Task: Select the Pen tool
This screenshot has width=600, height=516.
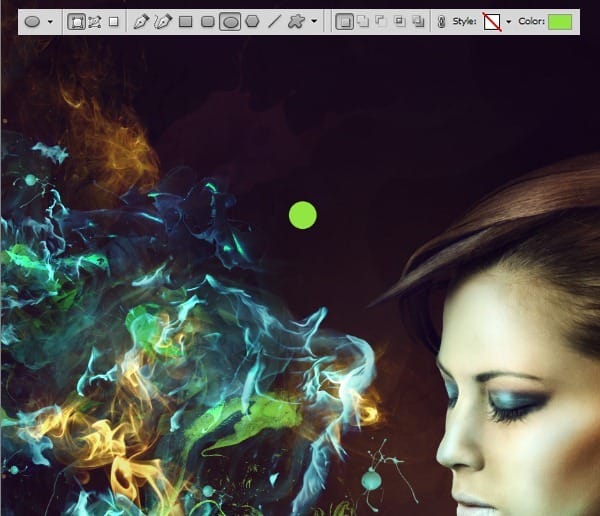Action: [x=141, y=21]
